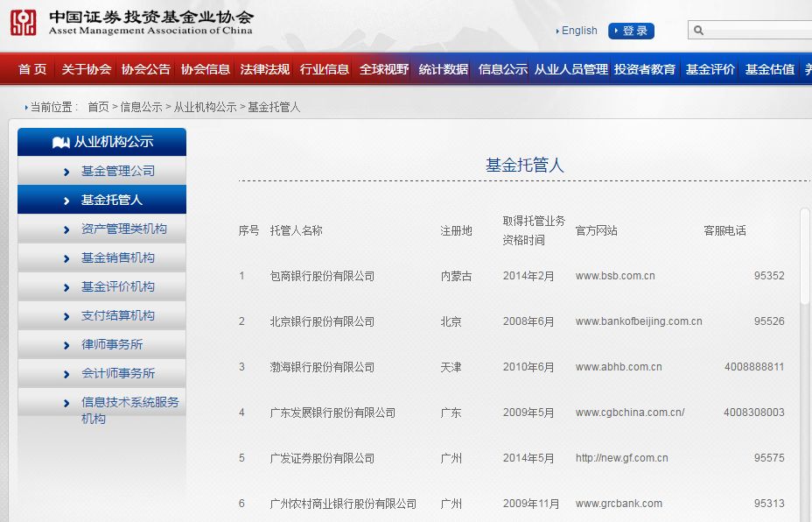Click the www.bankofbeijing.com.cn website text
The image size is (812, 522).
(639, 321)
